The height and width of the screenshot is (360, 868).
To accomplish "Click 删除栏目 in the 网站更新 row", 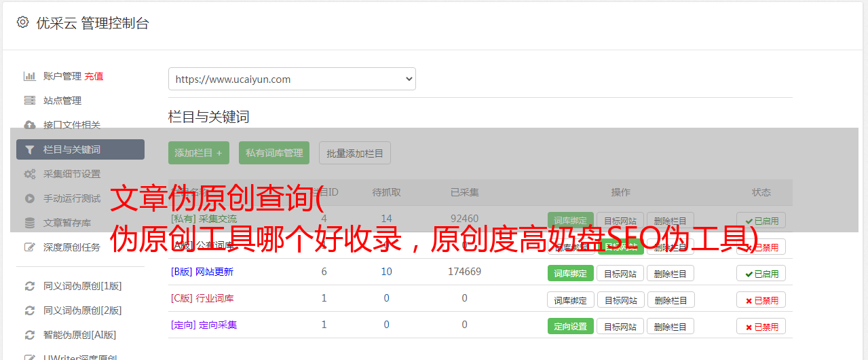I will 671,273.
